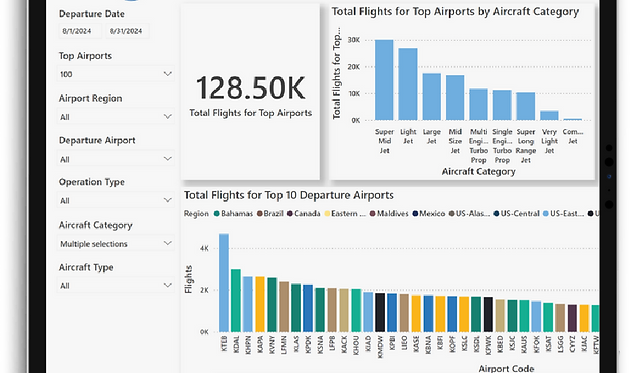630x373 pixels.
Task: Click the Region legend label
Action: pos(196,214)
